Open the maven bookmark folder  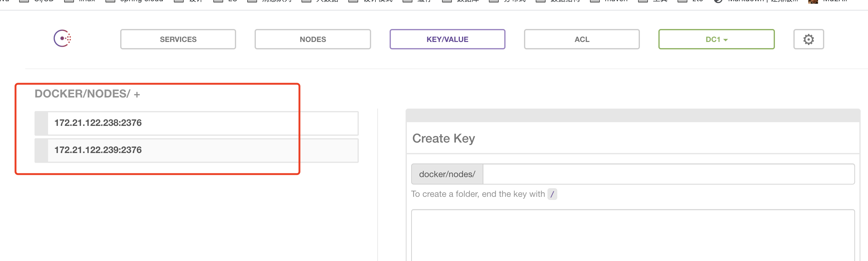pos(616,1)
